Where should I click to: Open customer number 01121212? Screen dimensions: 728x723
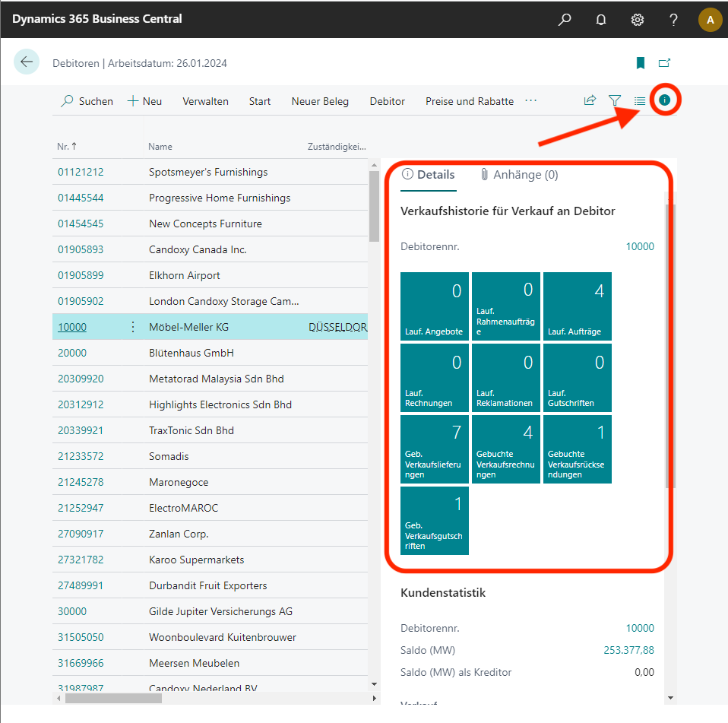81,172
